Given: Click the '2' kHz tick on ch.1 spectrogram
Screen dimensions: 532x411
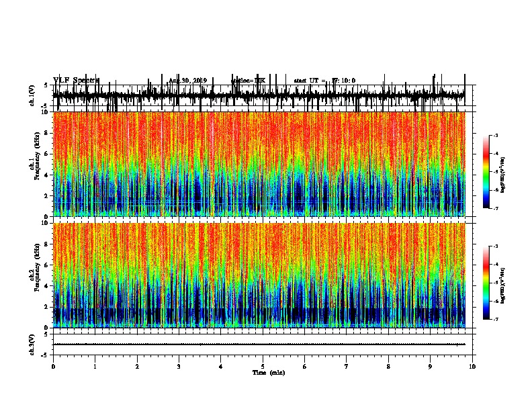Looking at the screenshot, I should [46, 195].
